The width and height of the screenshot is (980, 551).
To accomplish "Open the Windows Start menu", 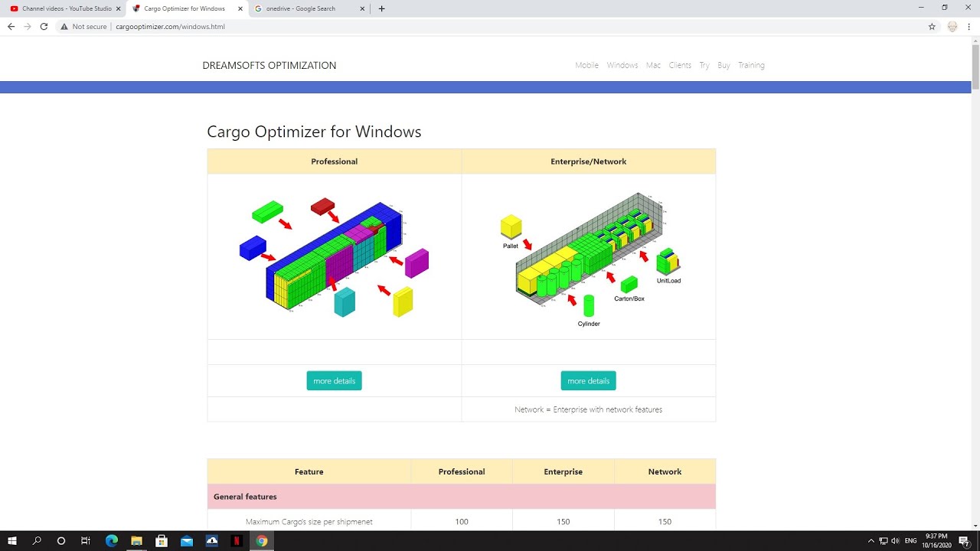I will (x=12, y=541).
